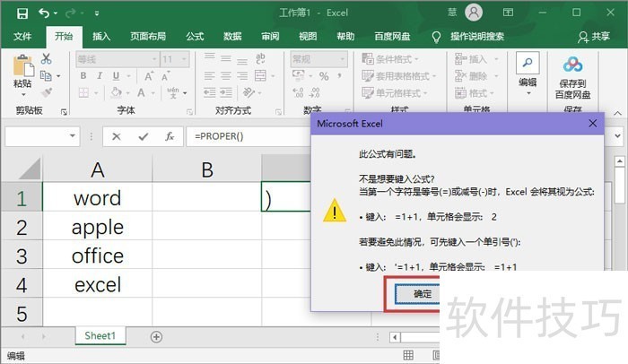Click Merge and Center icon

(x=260, y=75)
